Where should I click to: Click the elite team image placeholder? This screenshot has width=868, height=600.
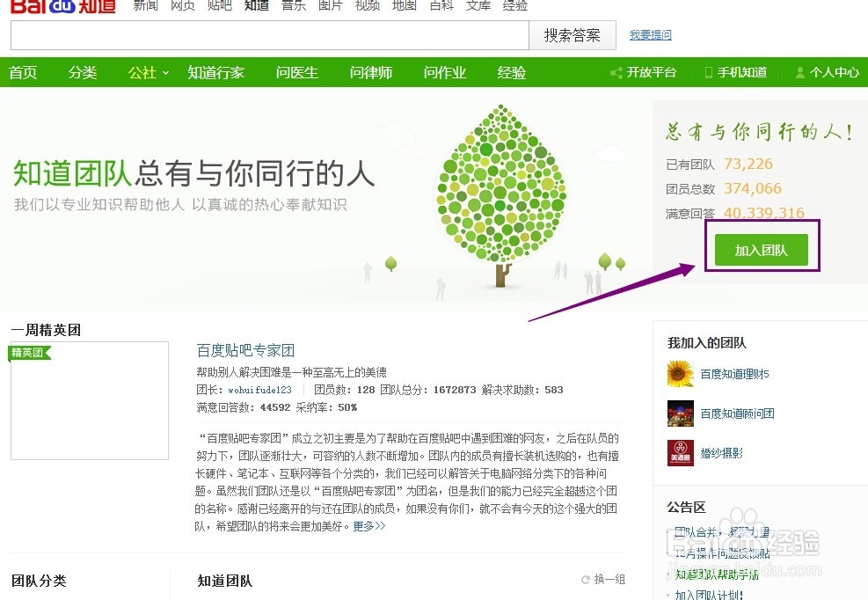click(x=90, y=400)
